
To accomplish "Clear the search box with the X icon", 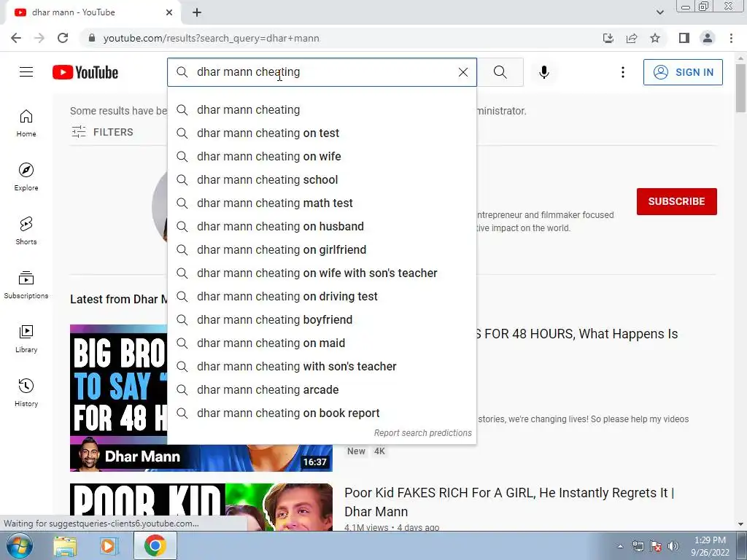I will 463,72.
